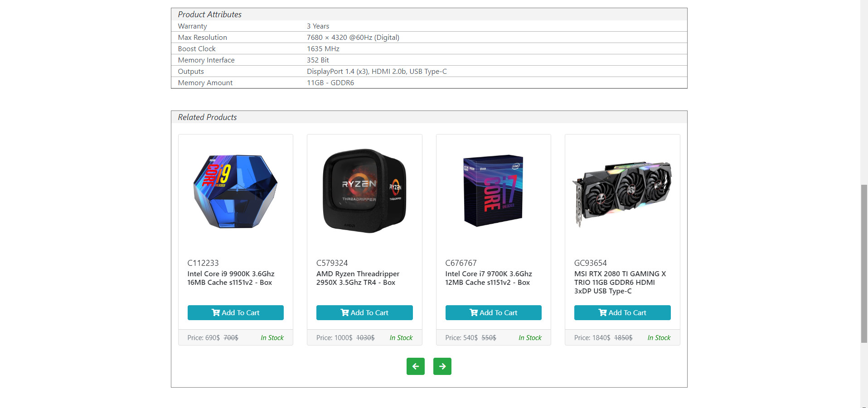Click the 'DisplayPort 1.4 (x3), HDMI 2.0b, USB Type-C' value
The height and width of the screenshot is (408, 868).
pos(377,72)
